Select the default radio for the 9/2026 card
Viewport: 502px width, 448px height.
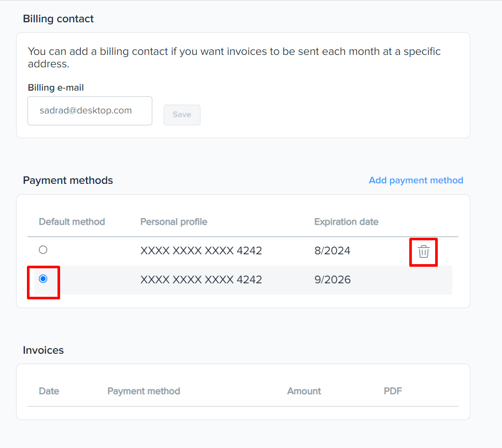(x=43, y=279)
